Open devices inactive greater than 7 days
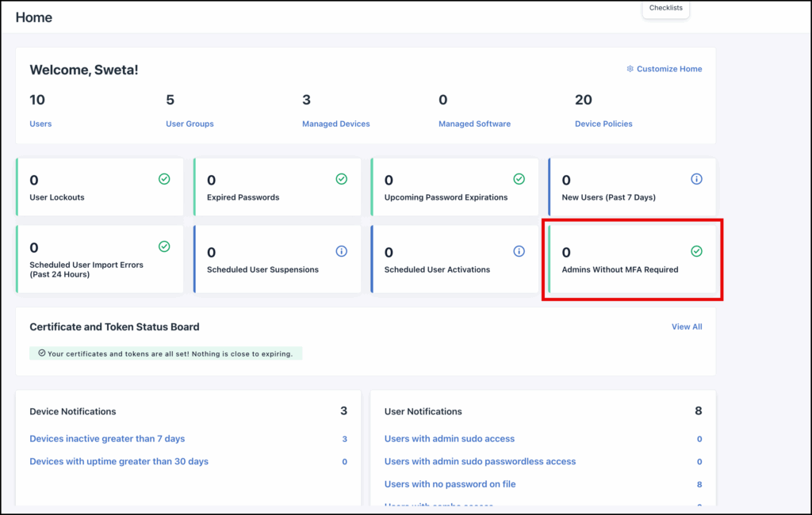Screen dimensions: 812x515 point(107,438)
